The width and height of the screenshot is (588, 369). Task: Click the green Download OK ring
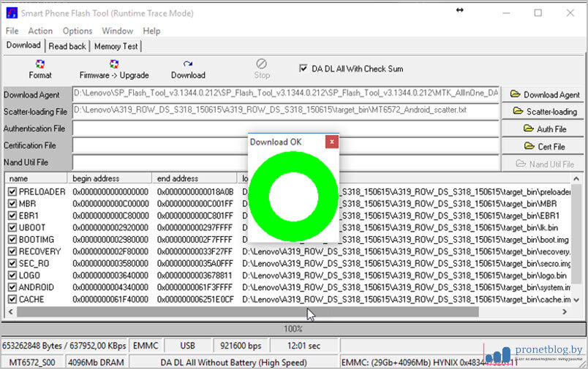pos(293,197)
